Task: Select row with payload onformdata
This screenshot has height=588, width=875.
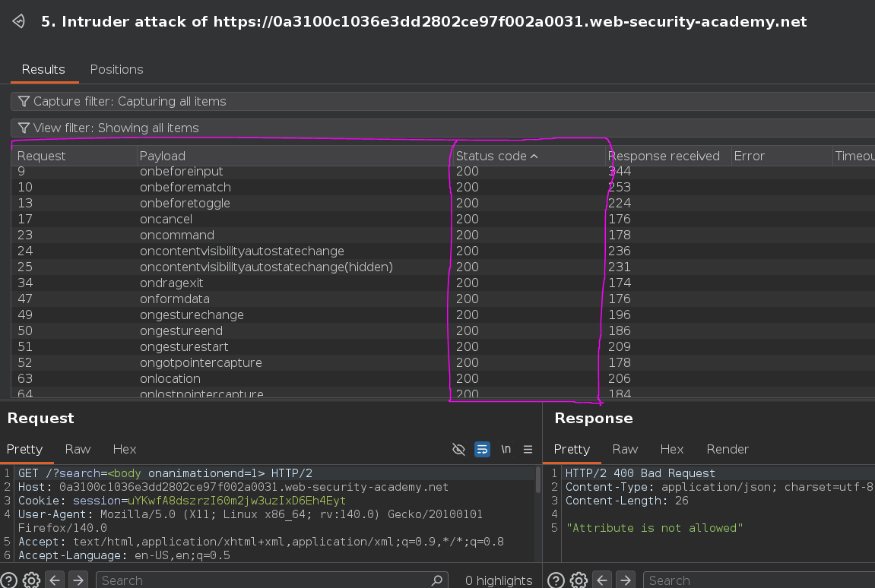Action: 443,299
